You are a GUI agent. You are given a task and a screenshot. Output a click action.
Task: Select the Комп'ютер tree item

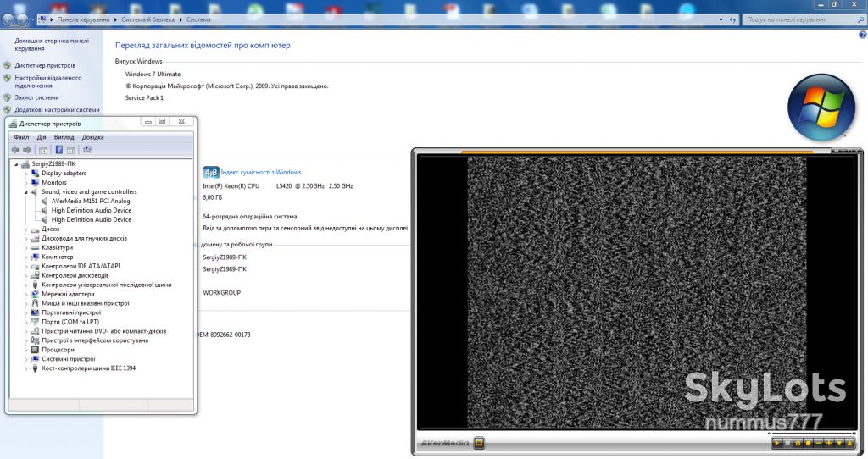click(x=57, y=257)
